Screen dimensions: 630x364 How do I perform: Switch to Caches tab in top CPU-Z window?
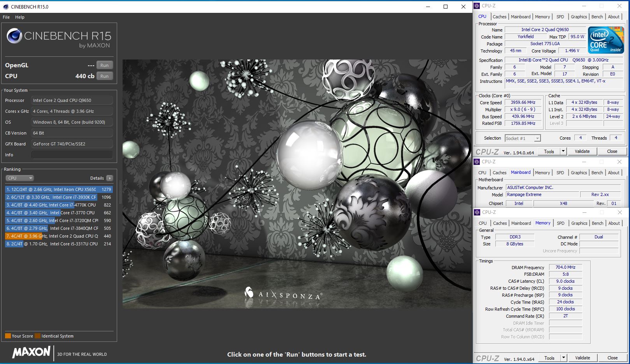499,17
